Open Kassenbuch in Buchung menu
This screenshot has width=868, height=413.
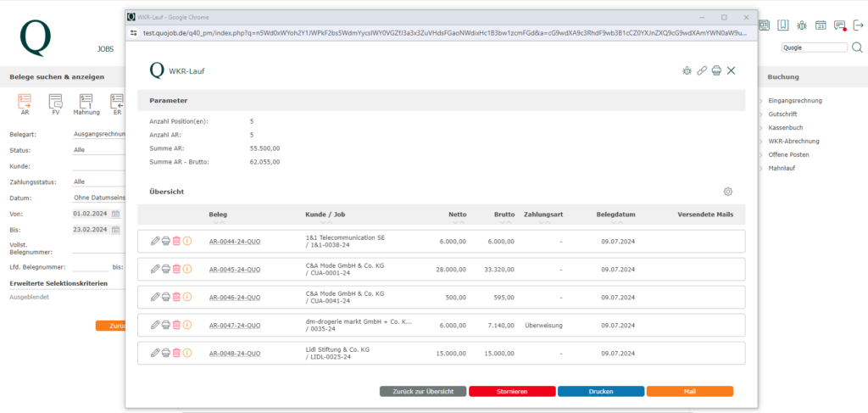[785, 127]
